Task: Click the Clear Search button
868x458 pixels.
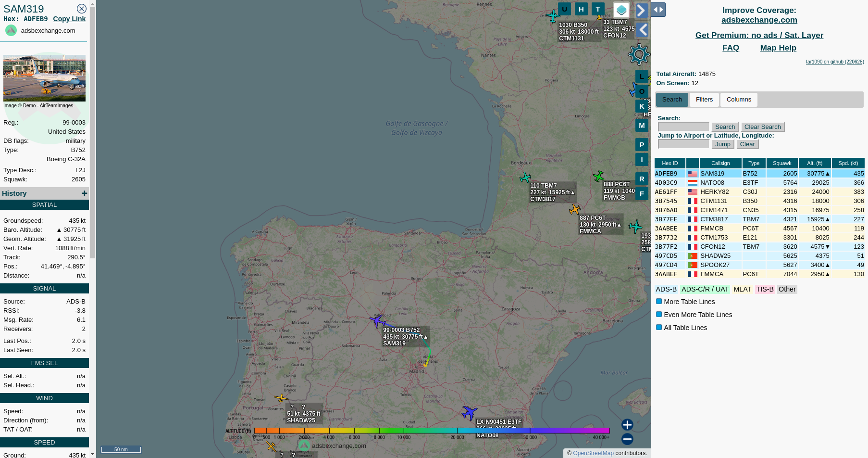Action: pos(763,127)
